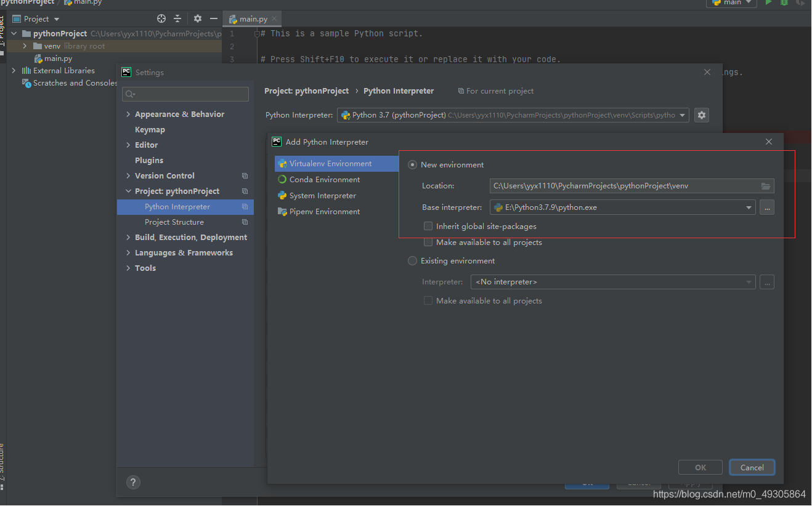Image resolution: width=812 pixels, height=506 pixels.
Task: Open Project panel gear options
Action: coord(197,19)
